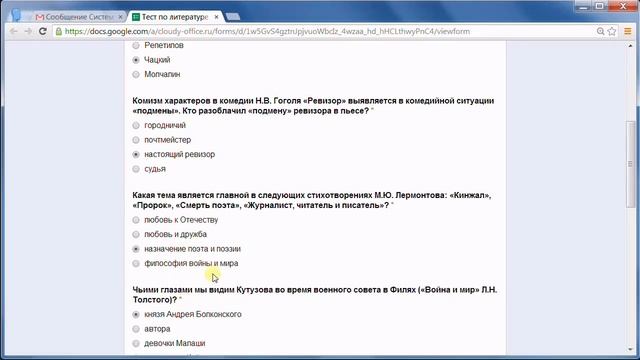Select "назначение поэта и поэзии" radio option
The width and height of the screenshot is (640, 360).
136,249
